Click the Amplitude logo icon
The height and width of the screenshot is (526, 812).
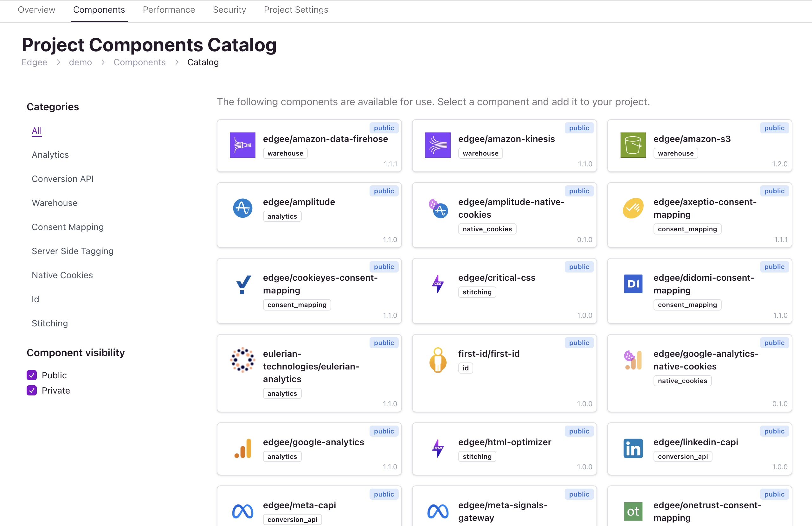pos(242,208)
